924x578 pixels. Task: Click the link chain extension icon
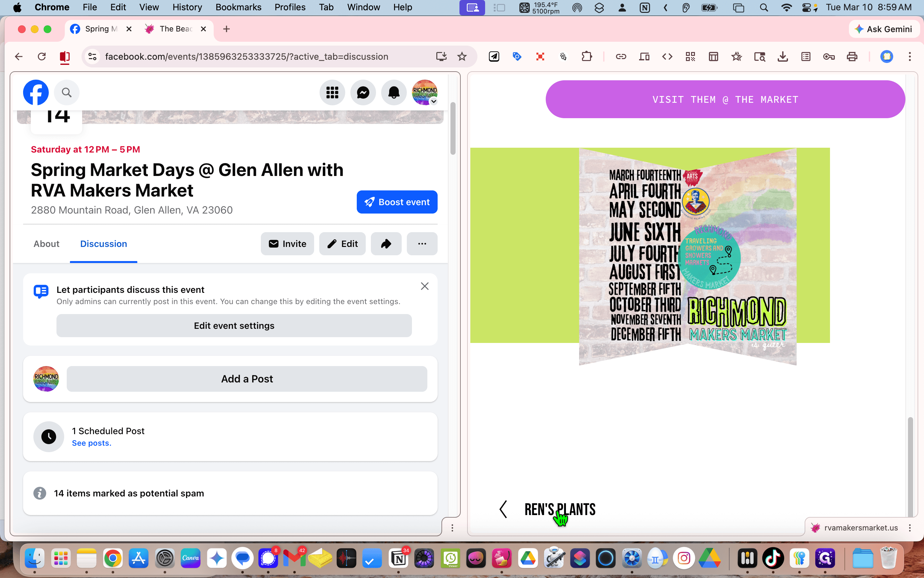pyautogui.click(x=621, y=57)
